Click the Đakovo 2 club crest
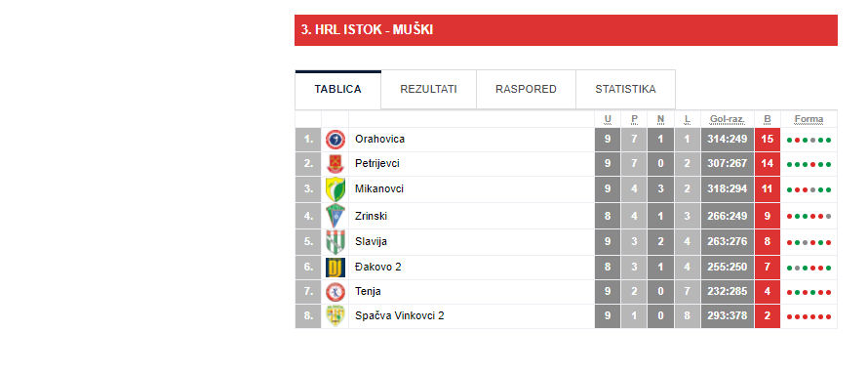This screenshot has height=373, width=868. click(335, 268)
